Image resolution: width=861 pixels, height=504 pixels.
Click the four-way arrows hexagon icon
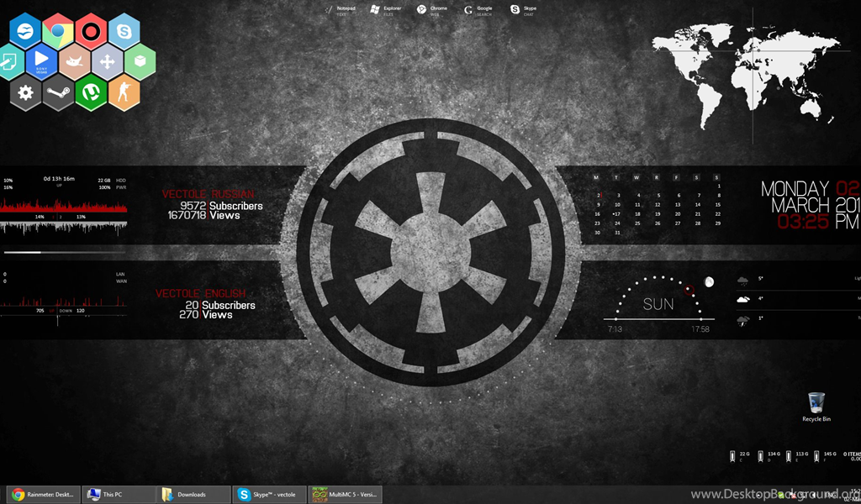point(108,62)
